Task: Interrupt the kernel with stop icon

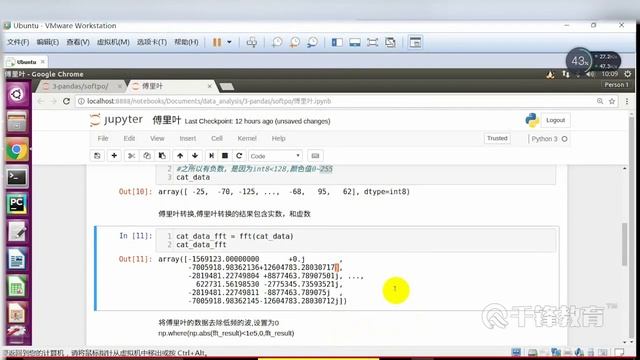Action: pos(225,156)
